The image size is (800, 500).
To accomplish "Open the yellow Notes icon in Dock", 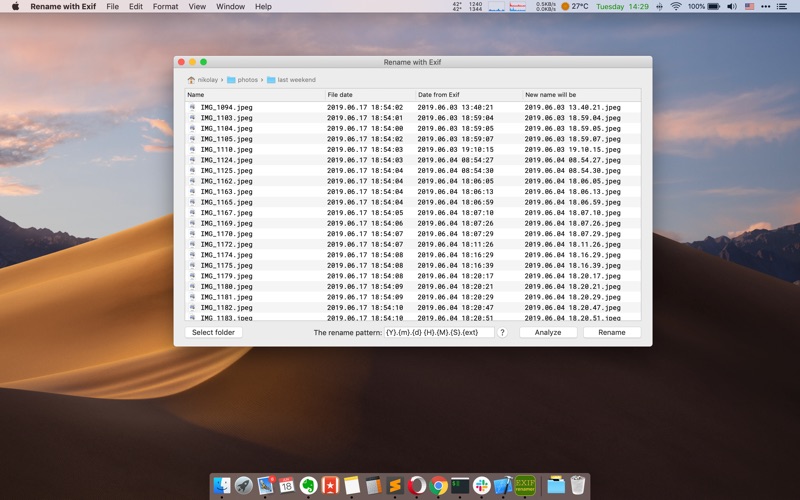I will coord(352,485).
